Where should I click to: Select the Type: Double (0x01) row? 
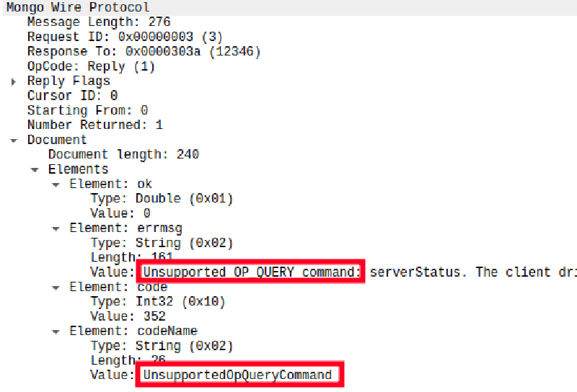pyautogui.click(x=162, y=199)
